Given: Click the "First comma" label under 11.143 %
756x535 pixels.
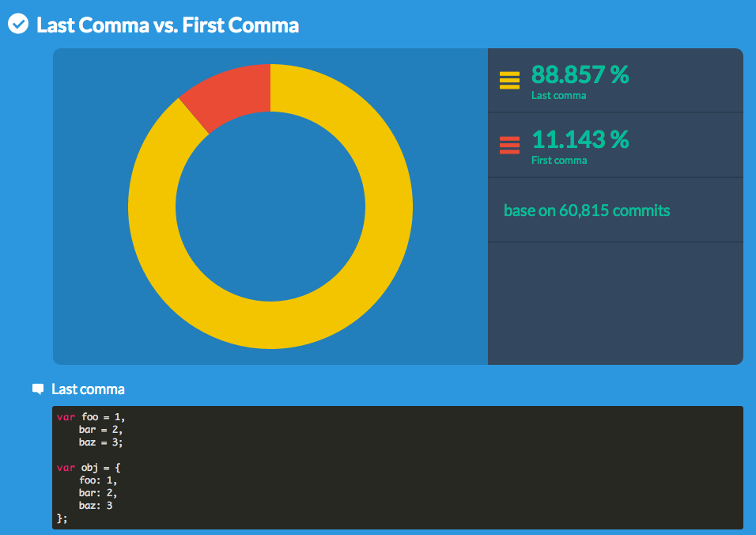Looking at the screenshot, I should pos(559,161).
